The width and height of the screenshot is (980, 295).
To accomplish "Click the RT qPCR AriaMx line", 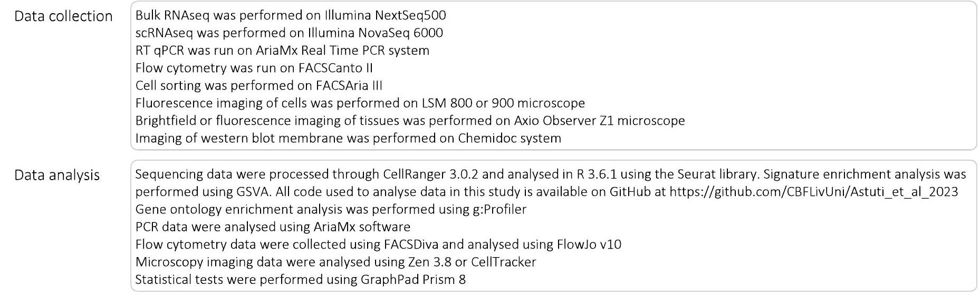I will [282, 51].
